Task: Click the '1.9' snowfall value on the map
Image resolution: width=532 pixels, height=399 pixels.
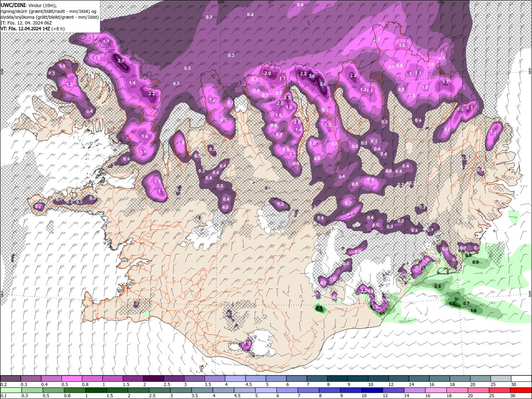Action: pyautogui.click(x=460, y=110)
